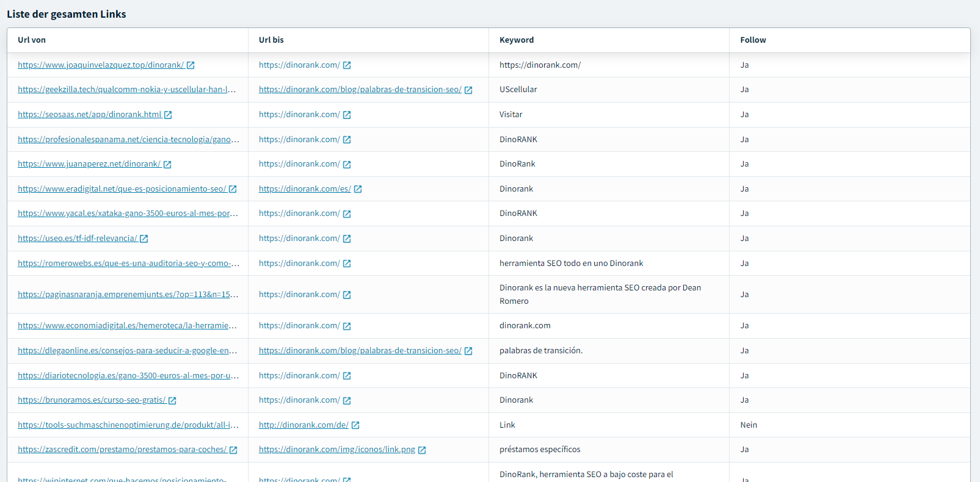Open external icon beside zascredit.com link
This screenshot has width=980, height=482.
[x=233, y=450]
